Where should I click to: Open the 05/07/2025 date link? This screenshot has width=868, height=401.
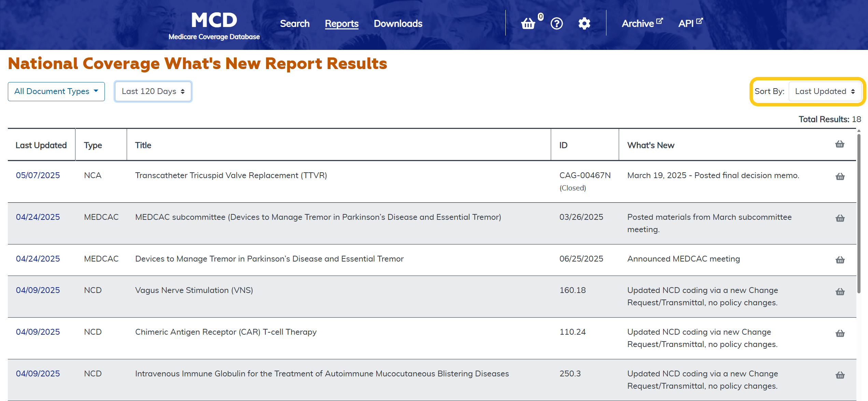tap(38, 175)
